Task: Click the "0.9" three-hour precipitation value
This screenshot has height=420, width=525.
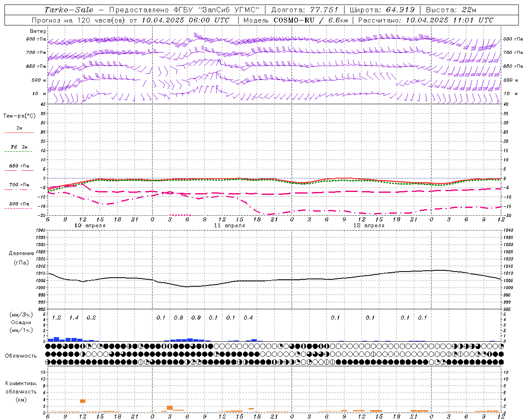Action: click(x=196, y=318)
